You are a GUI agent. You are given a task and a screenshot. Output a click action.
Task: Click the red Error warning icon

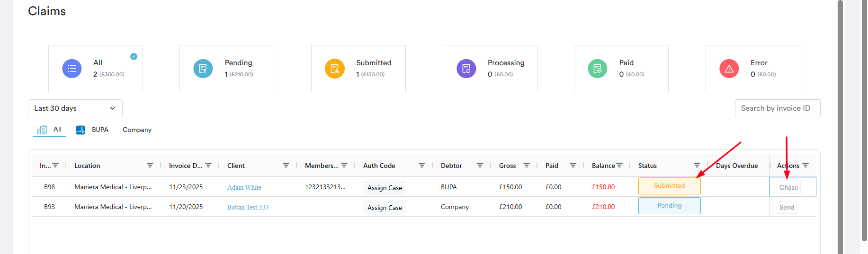pos(729,69)
